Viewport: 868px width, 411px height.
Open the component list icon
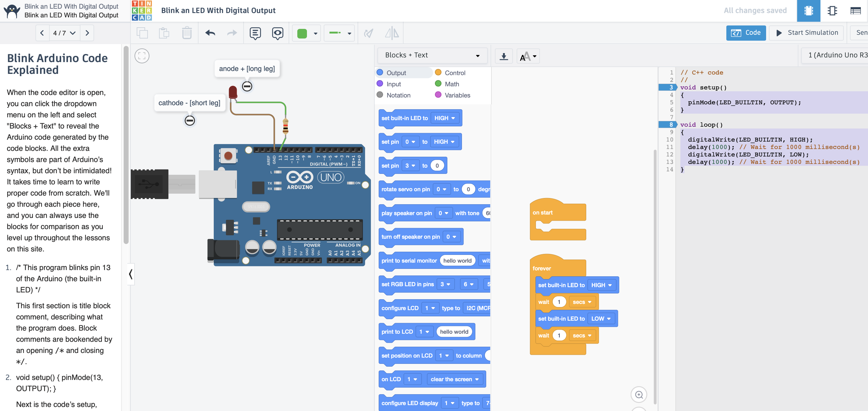pyautogui.click(x=855, y=11)
